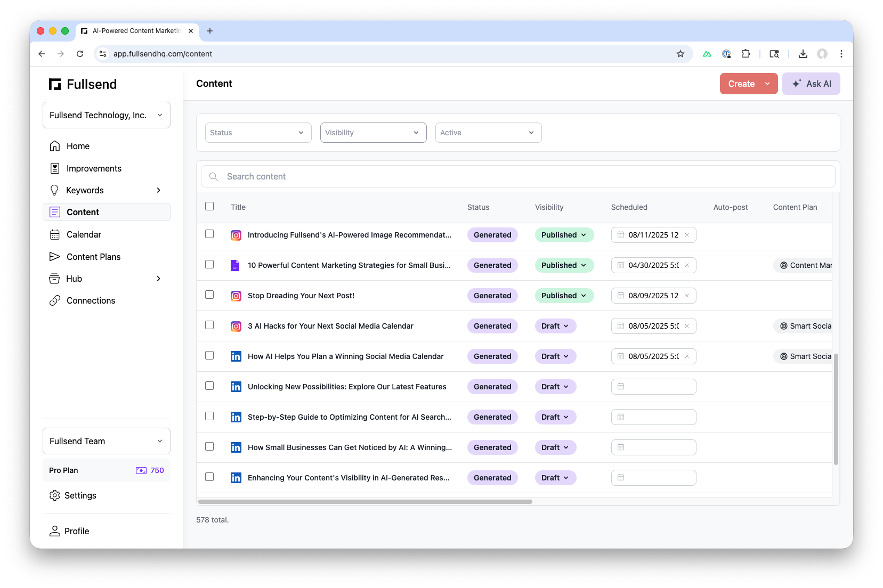Switch to the Content section in sidebar
The image size is (883, 588).
click(x=83, y=212)
